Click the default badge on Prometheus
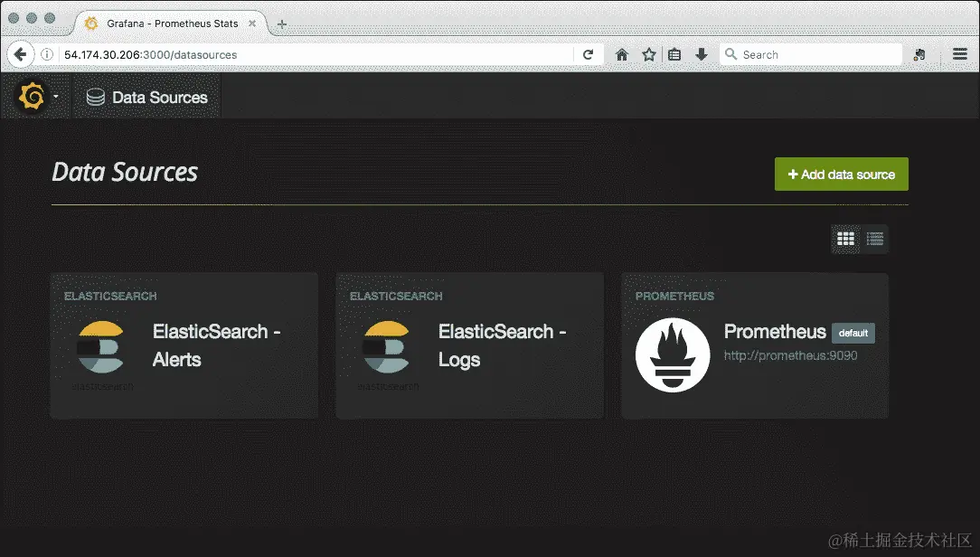 point(853,333)
